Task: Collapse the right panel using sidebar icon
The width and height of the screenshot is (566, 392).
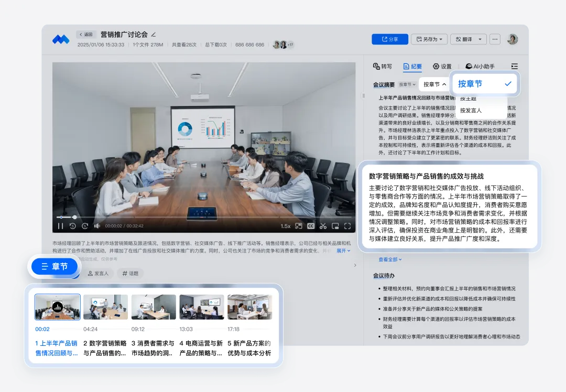Action: click(514, 67)
